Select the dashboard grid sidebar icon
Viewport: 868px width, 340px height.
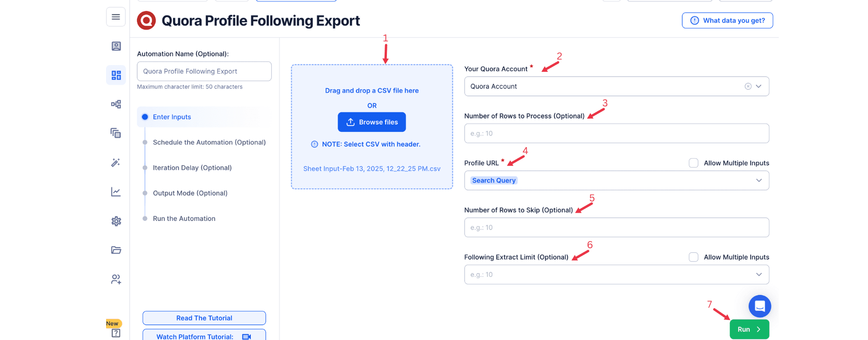coord(116,75)
